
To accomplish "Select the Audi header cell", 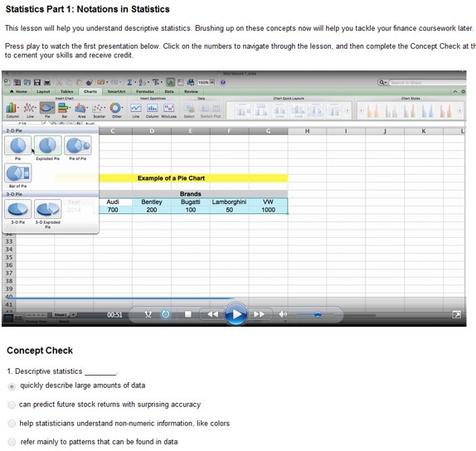I will [113, 201].
